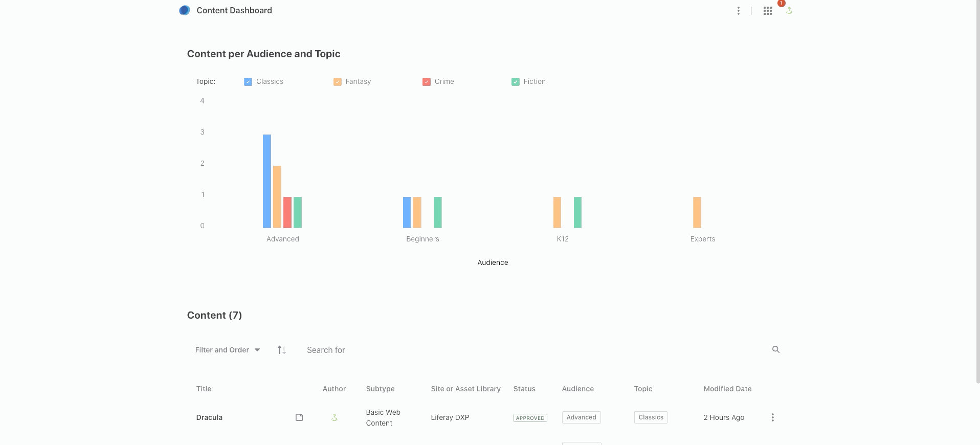Disable the Crime topic checkbox
The height and width of the screenshot is (445, 980).
(x=426, y=82)
